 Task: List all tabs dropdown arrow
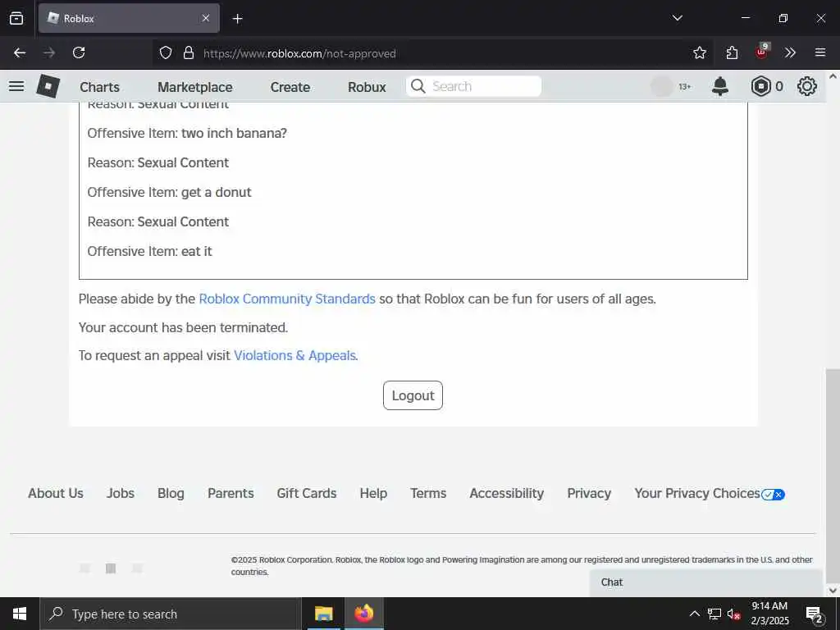(x=677, y=18)
